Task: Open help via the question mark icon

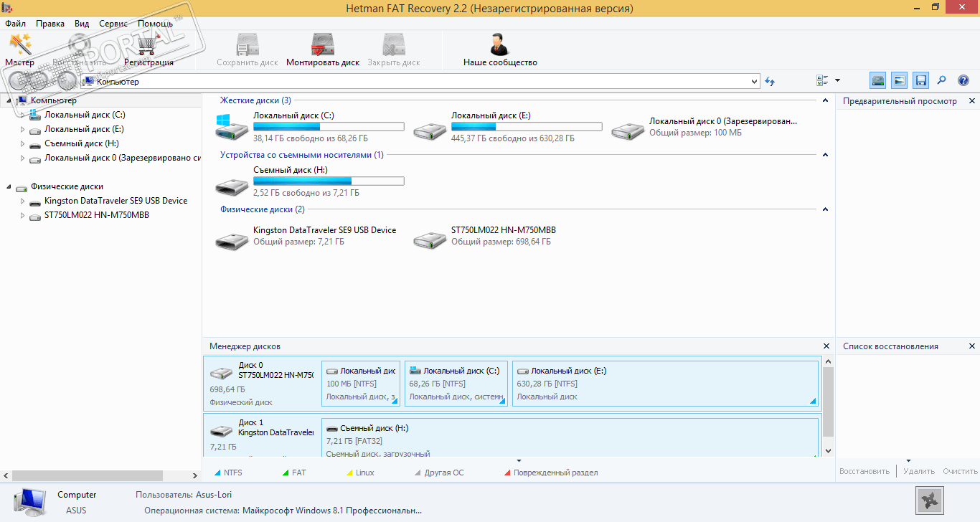Action: tap(963, 81)
